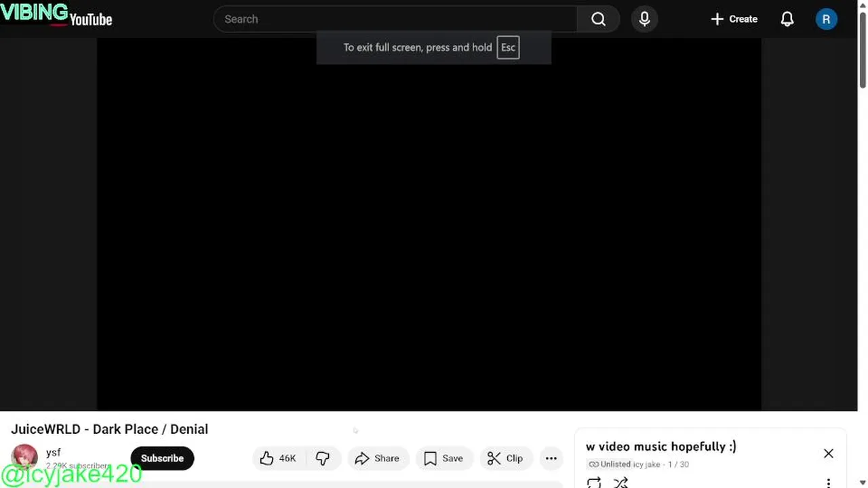
Task: Click the magnifying glass search button
Action: (x=598, y=19)
